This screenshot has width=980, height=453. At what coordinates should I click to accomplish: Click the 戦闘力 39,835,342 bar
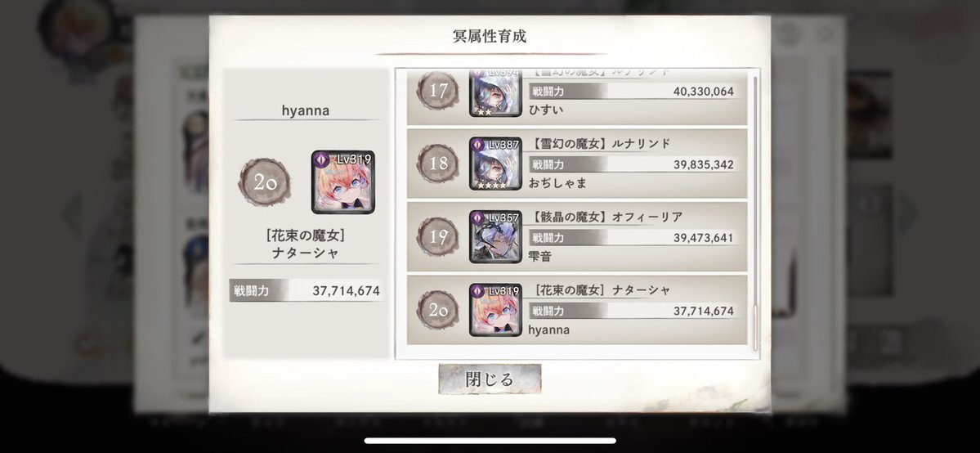(x=634, y=164)
